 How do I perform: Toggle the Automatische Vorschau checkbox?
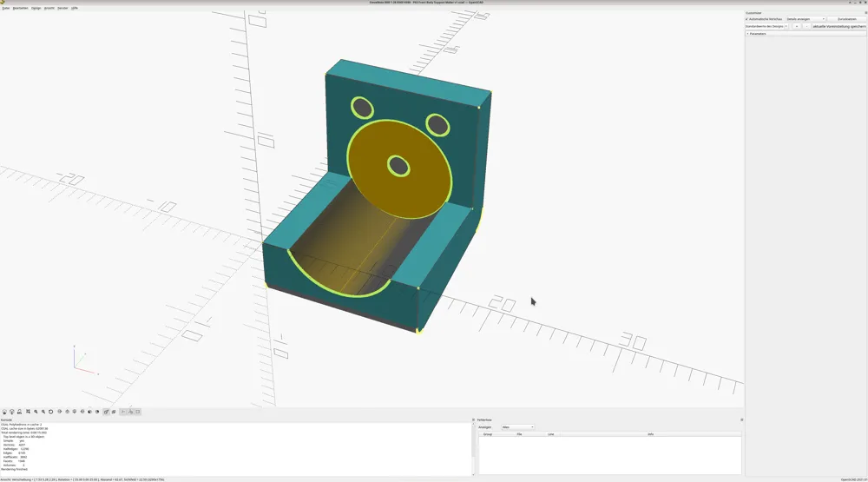coord(746,19)
